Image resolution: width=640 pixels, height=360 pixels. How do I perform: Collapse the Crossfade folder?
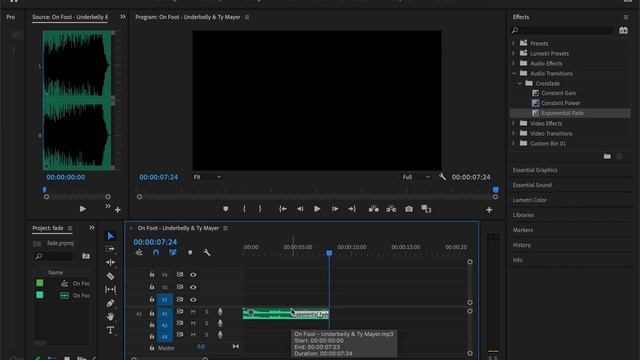(520, 83)
